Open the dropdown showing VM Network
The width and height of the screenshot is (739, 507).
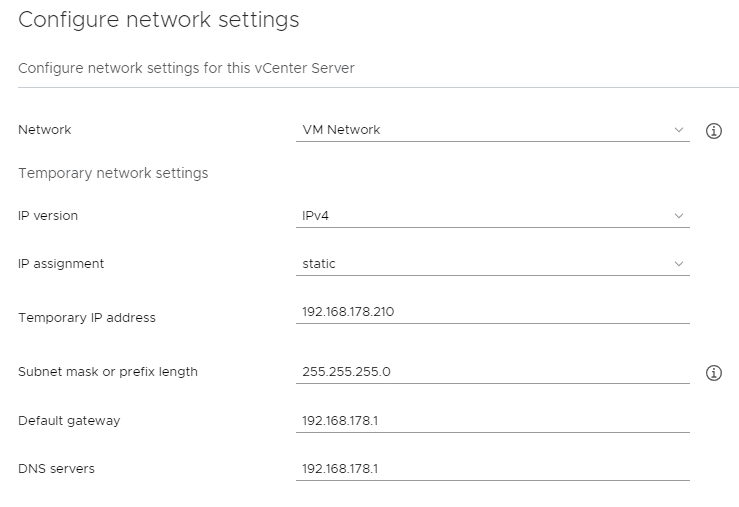493,130
